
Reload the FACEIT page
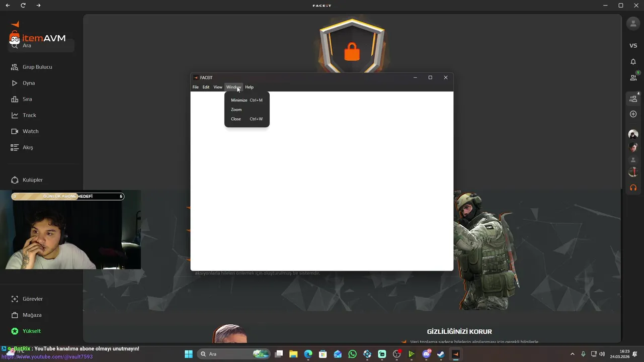click(23, 6)
